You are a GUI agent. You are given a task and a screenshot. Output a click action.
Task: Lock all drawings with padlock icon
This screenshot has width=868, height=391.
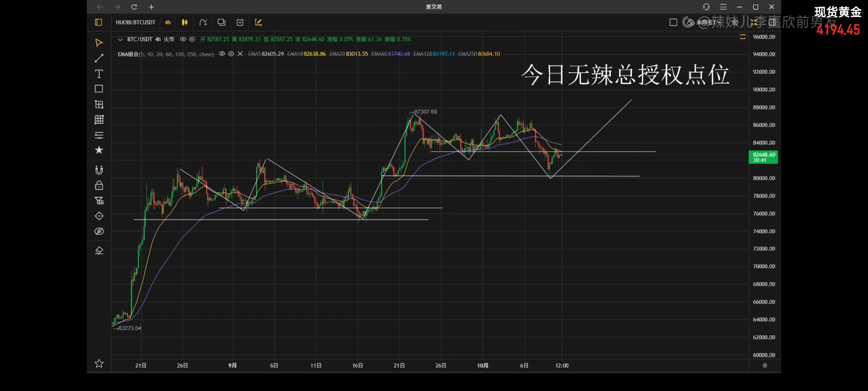pos(99,185)
